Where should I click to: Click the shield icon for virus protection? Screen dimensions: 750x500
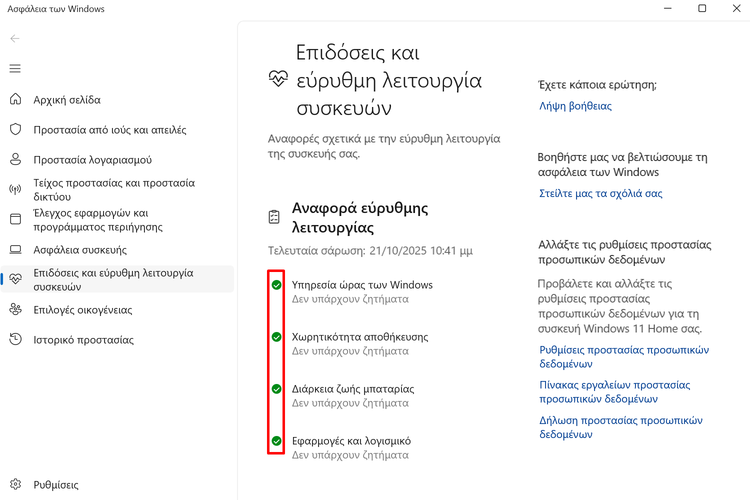[15, 130]
